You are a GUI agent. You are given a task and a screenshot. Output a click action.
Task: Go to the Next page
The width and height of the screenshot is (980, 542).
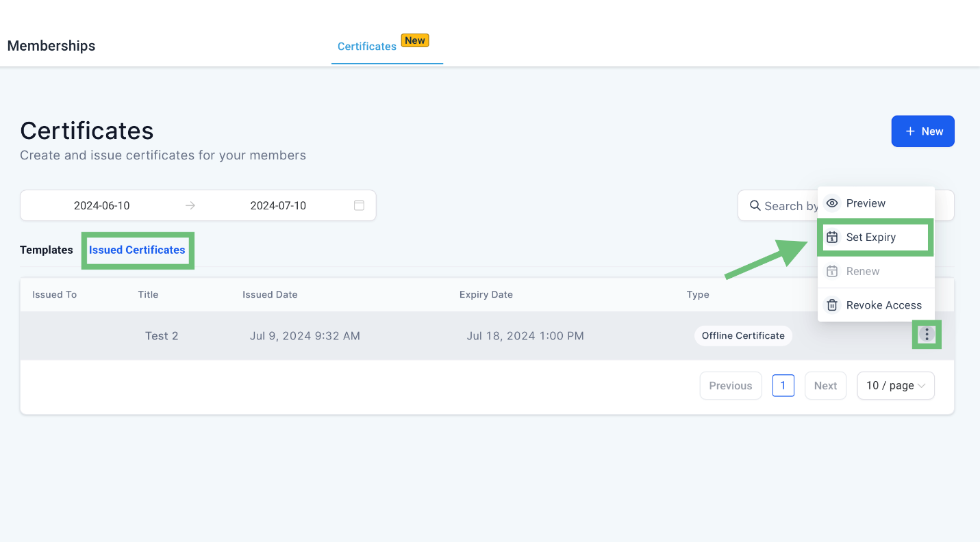click(x=825, y=385)
